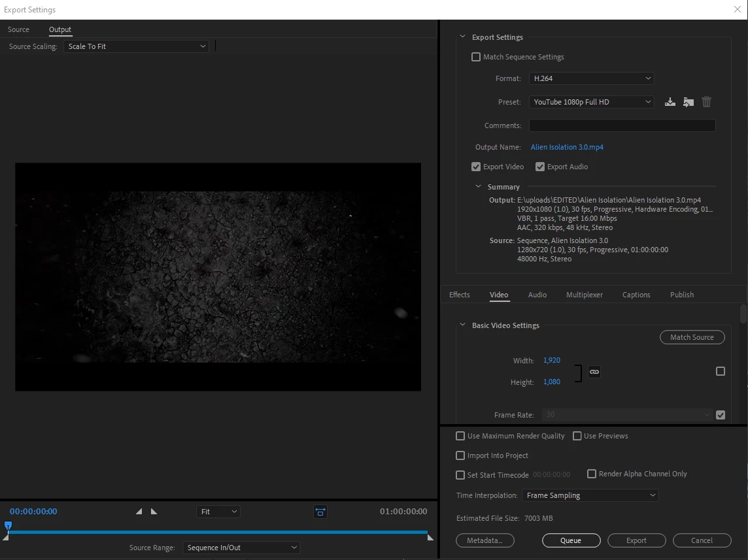This screenshot has height=560, width=748.
Task: Switch to the Audio tab
Action: 537,295
